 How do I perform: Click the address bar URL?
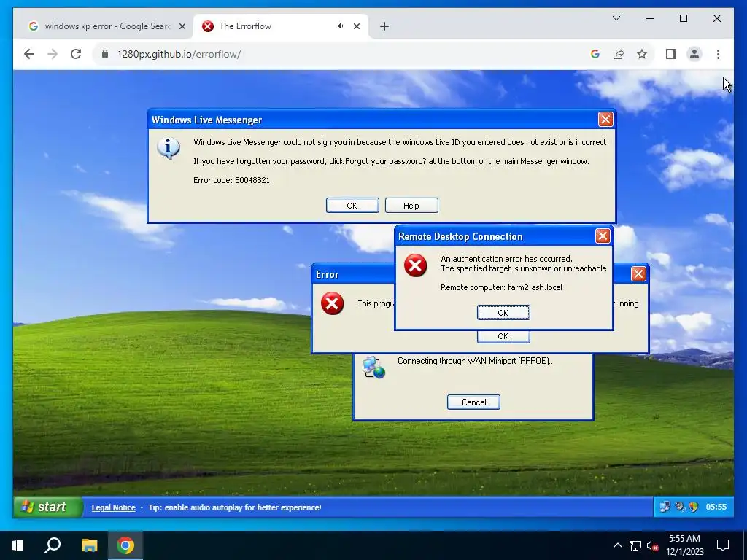pos(179,54)
